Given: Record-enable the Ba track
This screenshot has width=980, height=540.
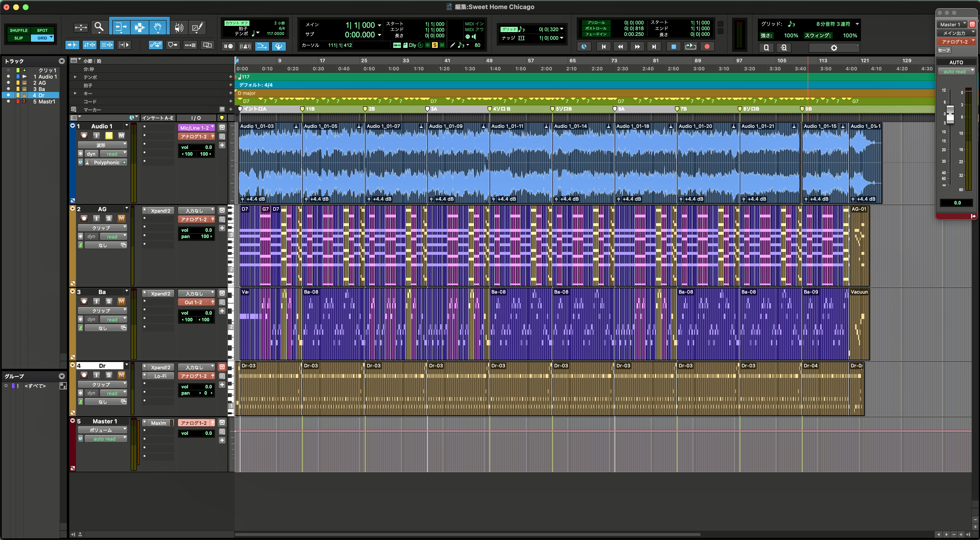Looking at the screenshot, I should pos(84,301).
